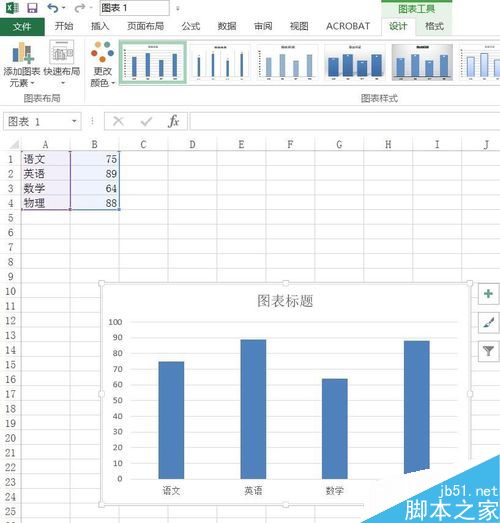Open the undo history dropdown arrow
The width and height of the screenshot is (500, 523).
pos(63,8)
